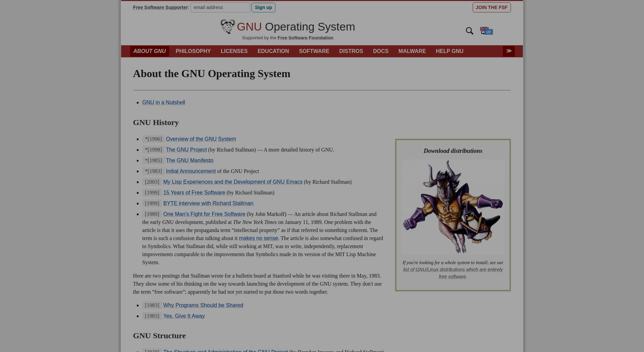Image resolution: width=644 pixels, height=352 pixels.
Task: Go to the LICENSES menu item
Action: coord(234,51)
